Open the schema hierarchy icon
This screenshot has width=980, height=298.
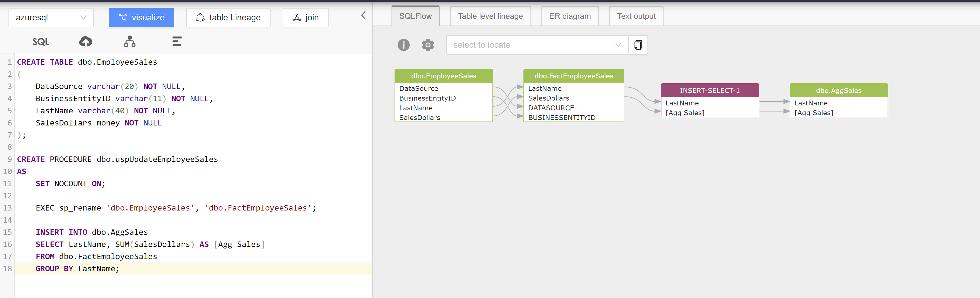pos(130,41)
